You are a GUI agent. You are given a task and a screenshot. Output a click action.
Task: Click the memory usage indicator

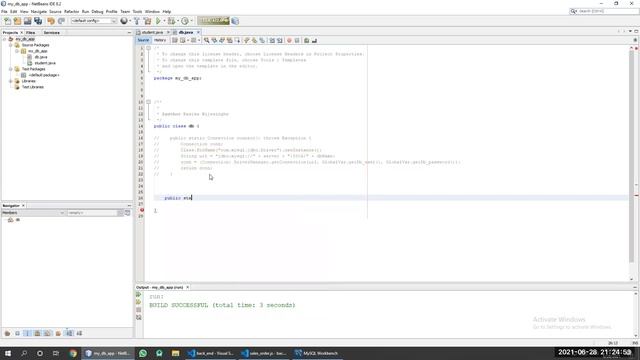pos(213,21)
